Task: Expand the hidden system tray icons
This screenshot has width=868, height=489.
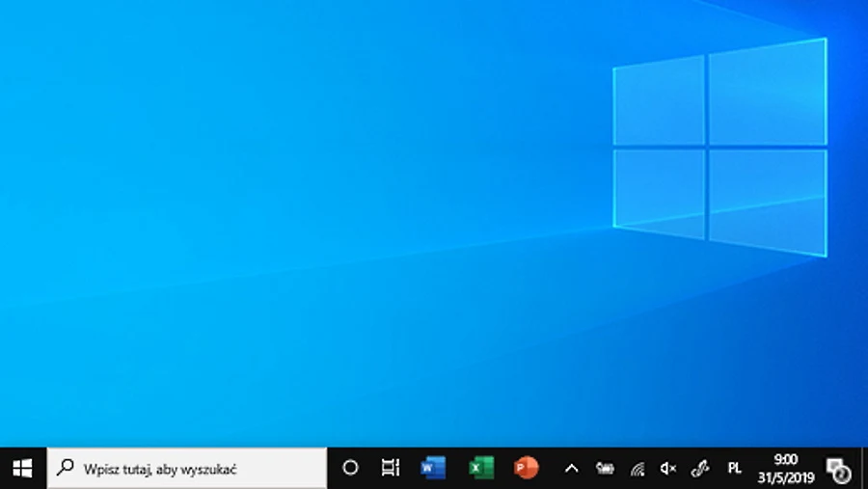Action: (x=571, y=469)
